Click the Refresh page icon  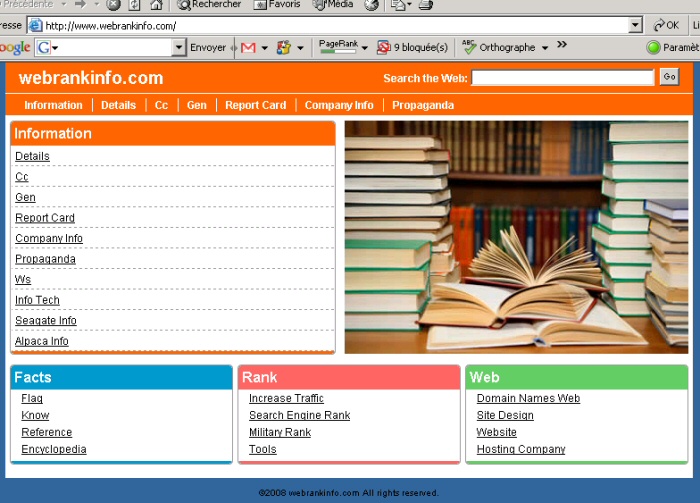(x=134, y=4)
